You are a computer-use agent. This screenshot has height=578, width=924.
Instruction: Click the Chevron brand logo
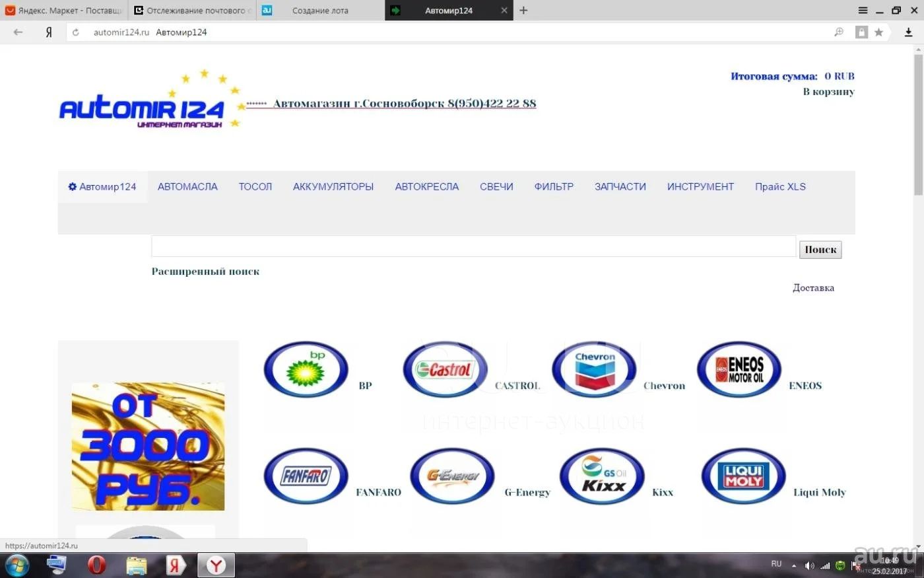pos(594,370)
